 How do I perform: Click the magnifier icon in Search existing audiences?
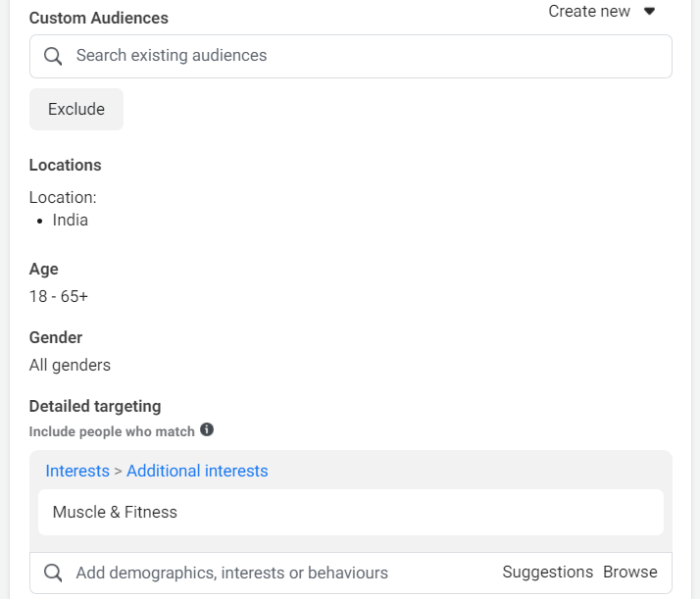53,56
